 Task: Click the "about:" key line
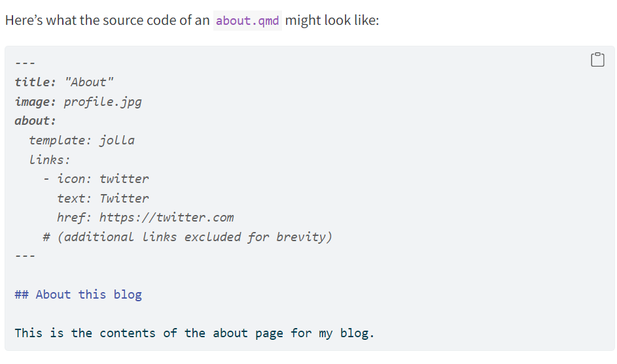35,121
